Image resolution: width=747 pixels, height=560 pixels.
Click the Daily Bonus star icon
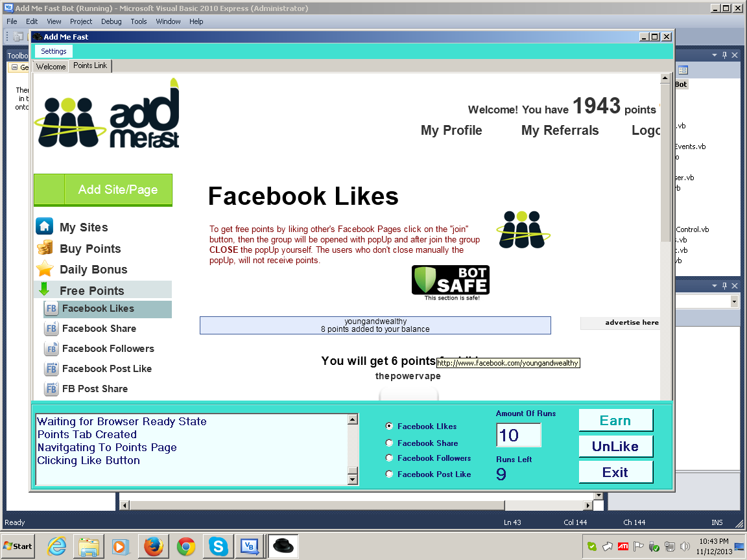(45, 269)
